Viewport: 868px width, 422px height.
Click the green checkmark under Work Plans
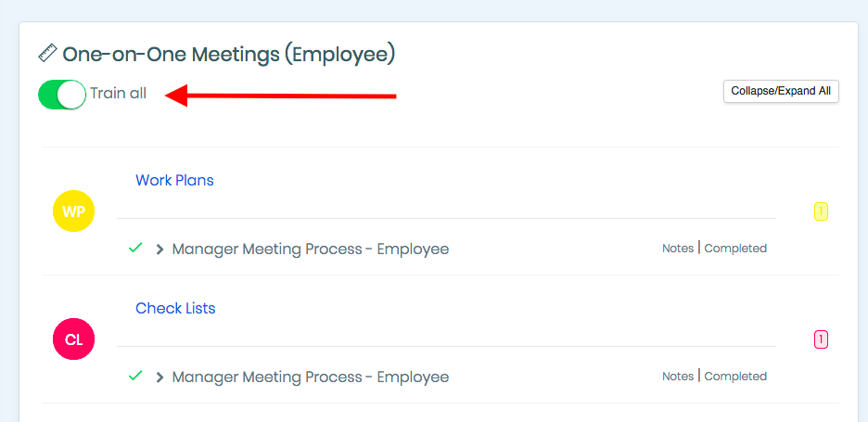[135, 249]
